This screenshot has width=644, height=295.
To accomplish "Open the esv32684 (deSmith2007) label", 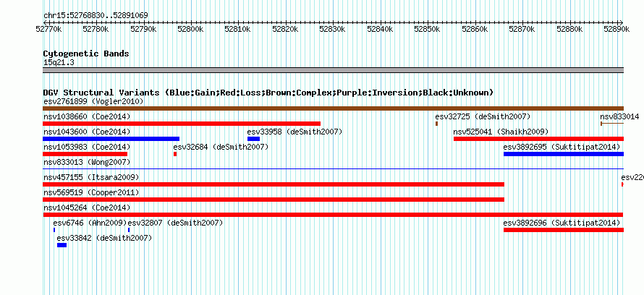I will click(221, 147).
